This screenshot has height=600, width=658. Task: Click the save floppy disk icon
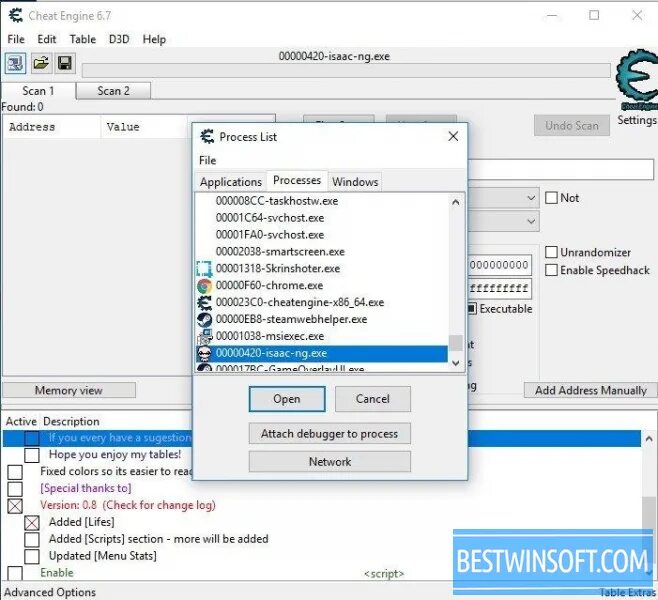pos(65,63)
